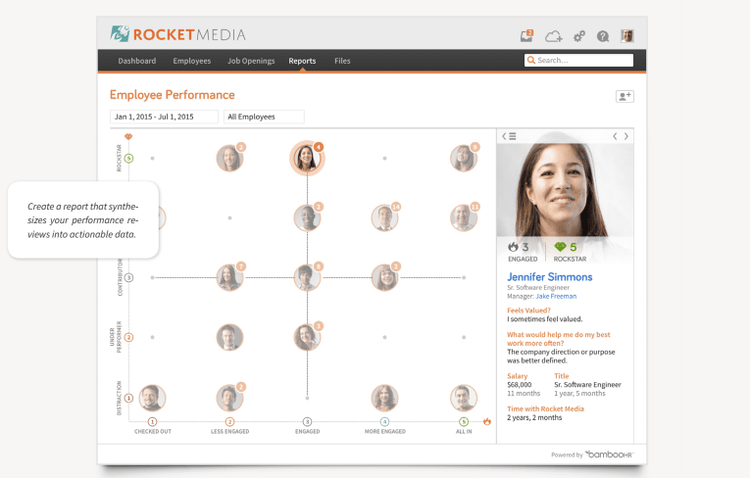Select Contributor More Engaged employee with badge 2
Image resolution: width=750 pixels, height=478 pixels.
(x=385, y=278)
